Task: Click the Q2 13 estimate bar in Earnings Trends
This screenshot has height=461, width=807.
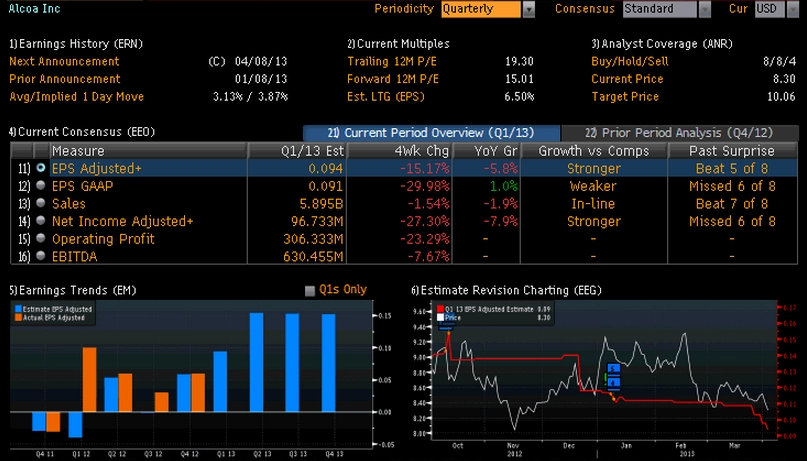Action: pos(256,362)
